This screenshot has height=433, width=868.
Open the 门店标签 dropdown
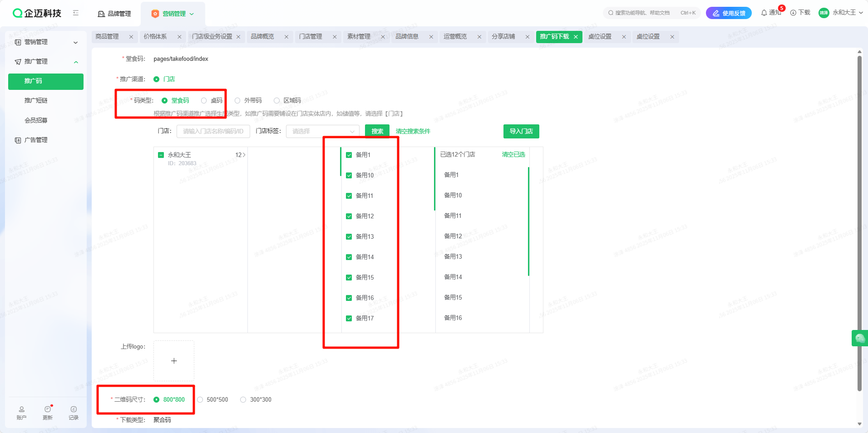[x=322, y=131]
